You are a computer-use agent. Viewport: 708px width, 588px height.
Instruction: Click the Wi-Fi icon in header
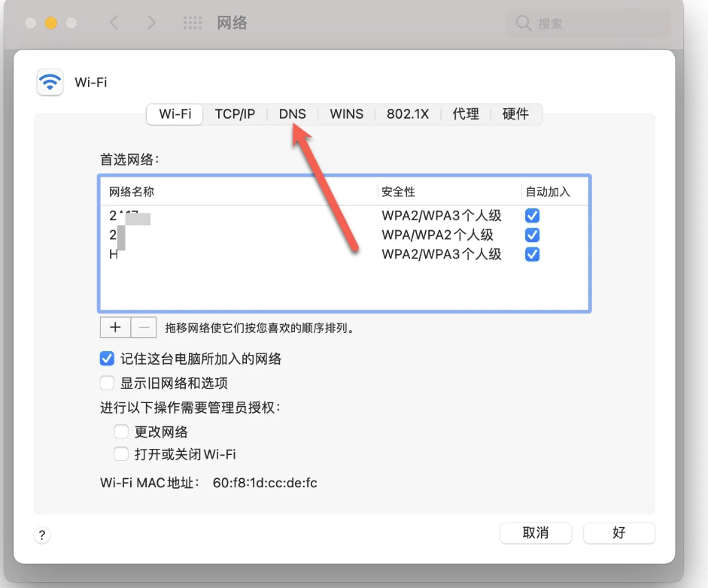(x=50, y=82)
